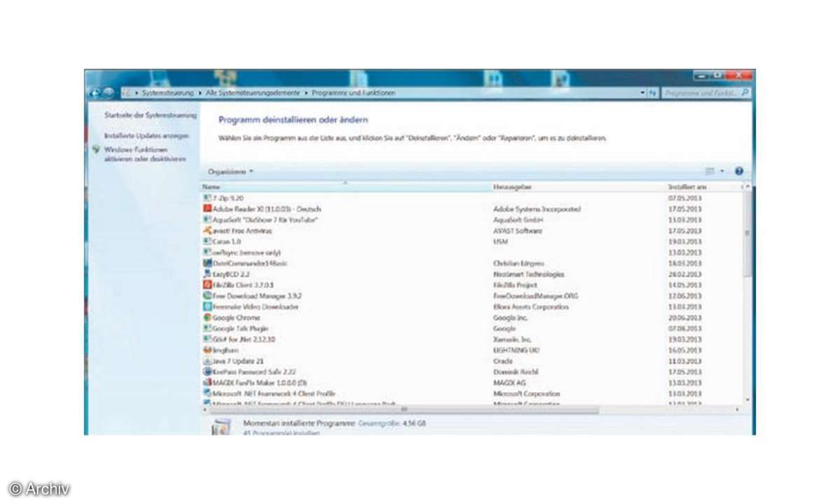Click publisher Ellora Assets Corporation
The width and height of the screenshot is (840, 504).
tap(531, 307)
